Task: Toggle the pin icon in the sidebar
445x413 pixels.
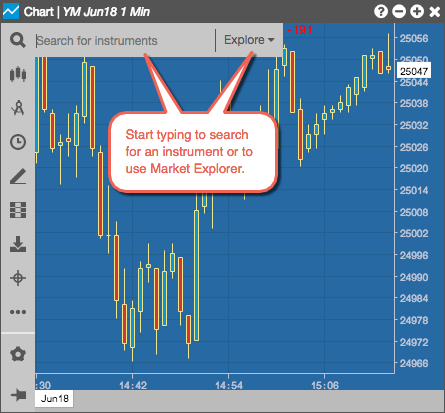Action: 18,395
